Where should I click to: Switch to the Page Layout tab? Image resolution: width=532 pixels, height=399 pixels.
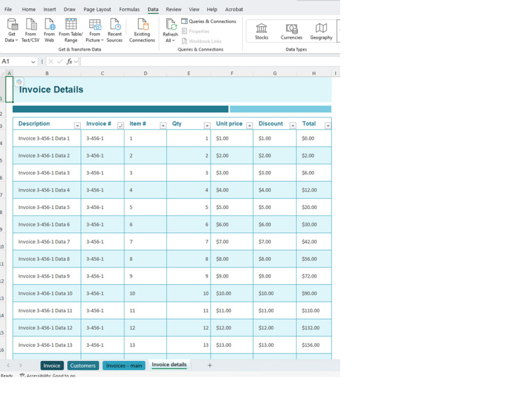tap(97, 10)
